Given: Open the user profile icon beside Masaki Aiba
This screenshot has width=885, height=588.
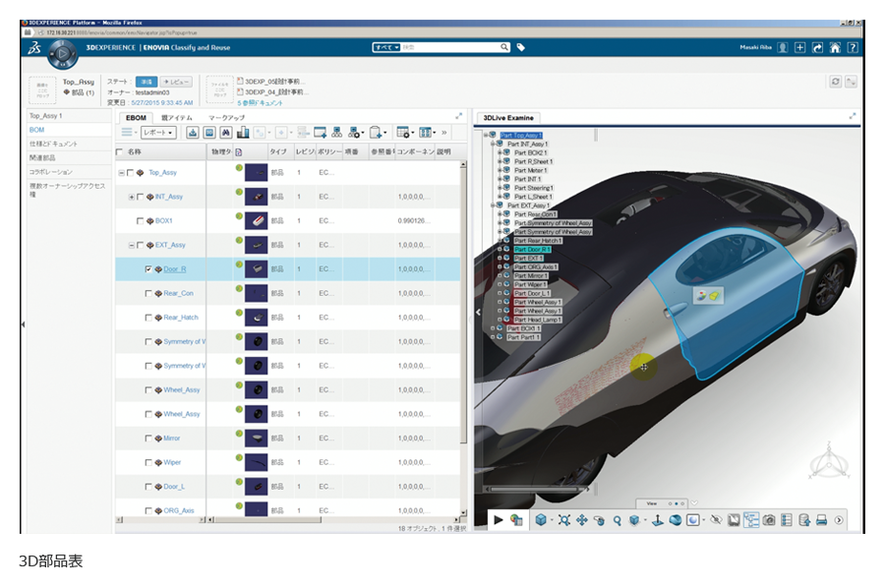Looking at the screenshot, I should (x=783, y=48).
